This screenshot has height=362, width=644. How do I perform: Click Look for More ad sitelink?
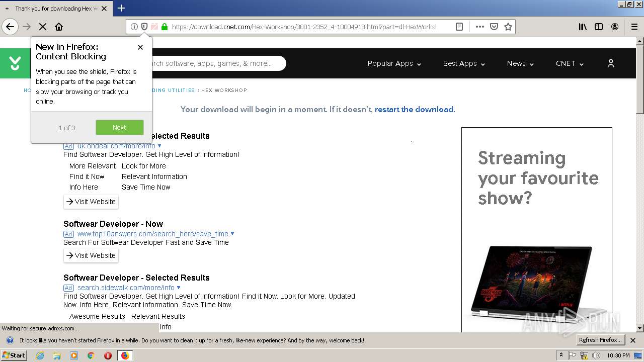coord(144,166)
